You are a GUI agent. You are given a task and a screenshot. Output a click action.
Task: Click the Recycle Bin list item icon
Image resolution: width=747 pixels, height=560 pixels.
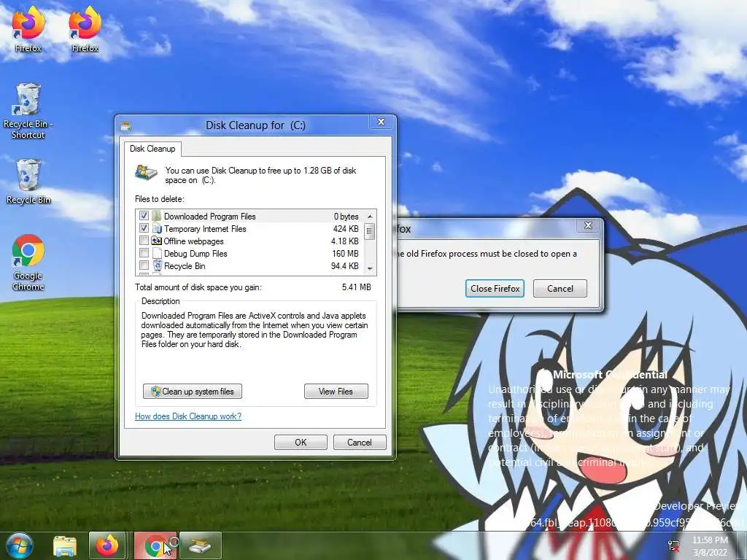coord(158,265)
